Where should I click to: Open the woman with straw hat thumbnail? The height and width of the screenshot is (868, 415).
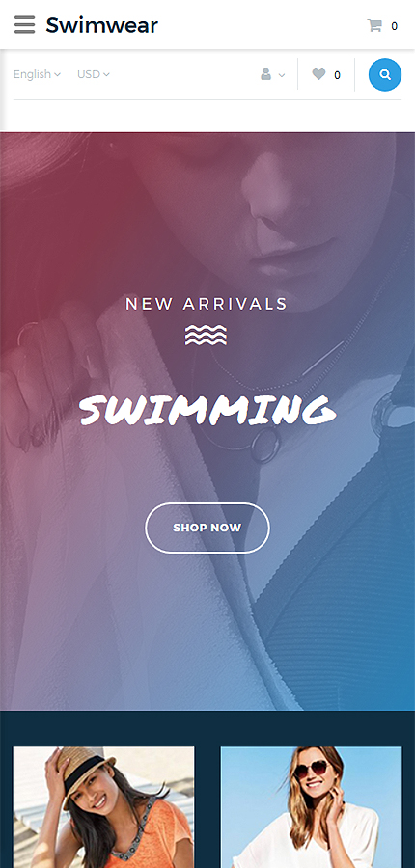pos(103,807)
